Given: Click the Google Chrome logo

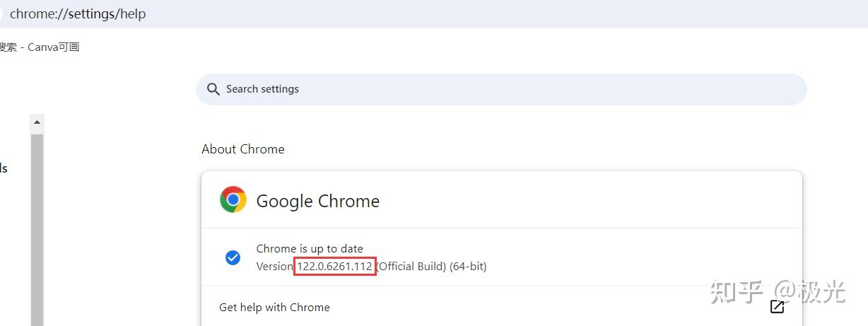Looking at the screenshot, I should (233, 200).
